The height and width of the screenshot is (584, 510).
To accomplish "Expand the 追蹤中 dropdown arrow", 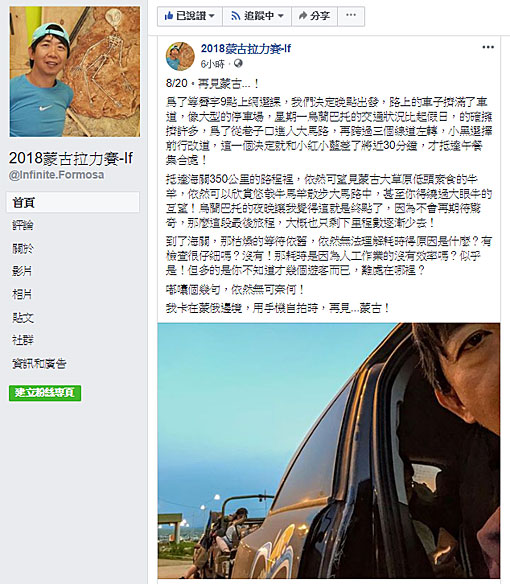I will pyautogui.click(x=281, y=16).
